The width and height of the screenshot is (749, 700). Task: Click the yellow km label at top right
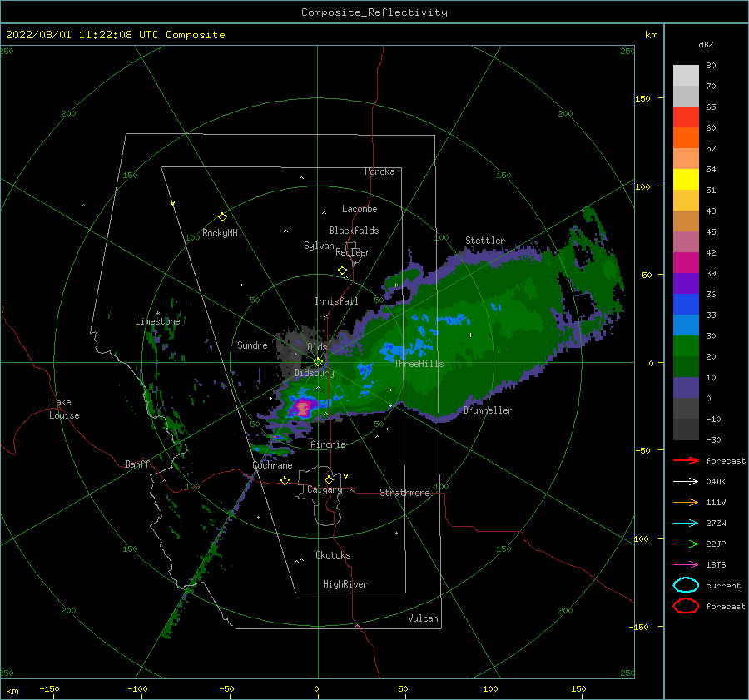coord(651,35)
